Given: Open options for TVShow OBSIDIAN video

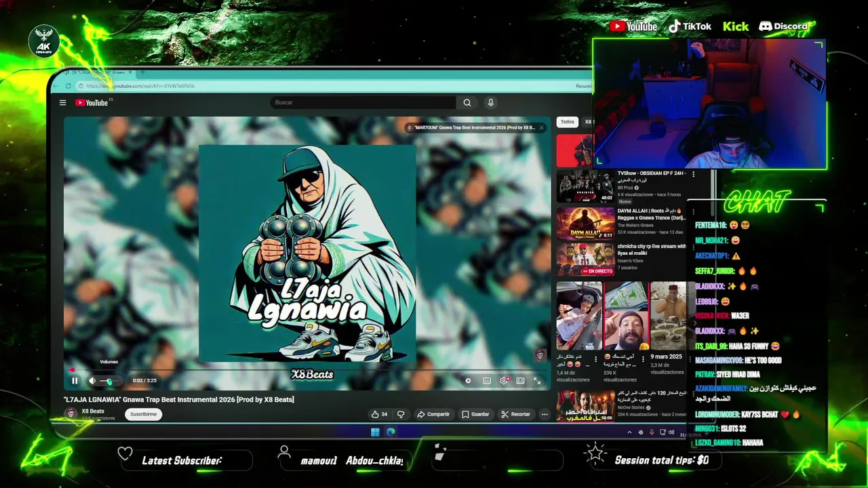Looking at the screenshot, I should point(693,174).
